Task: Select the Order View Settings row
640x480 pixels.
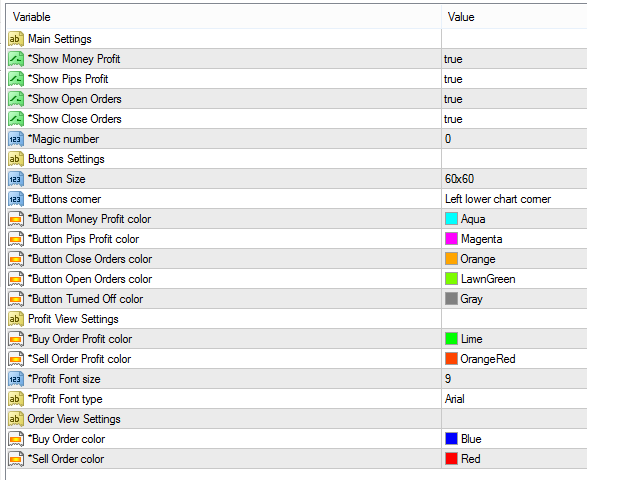Action: pos(297,419)
